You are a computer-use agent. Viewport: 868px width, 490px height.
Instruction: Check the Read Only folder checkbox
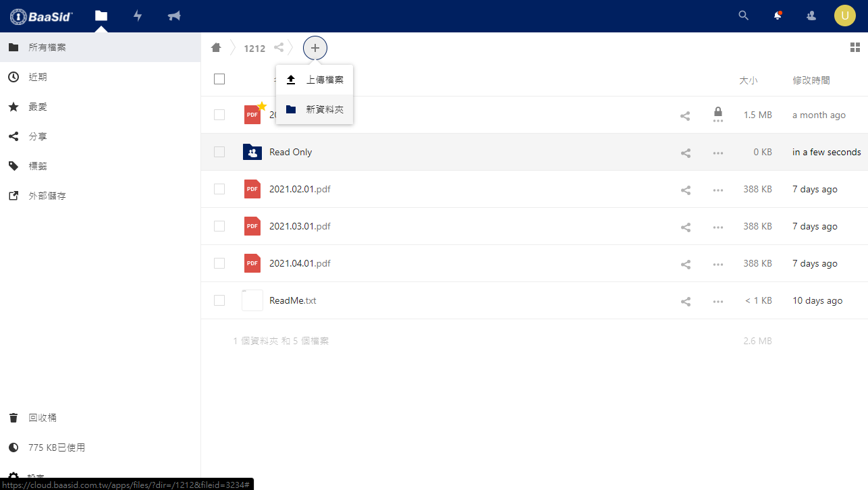coord(219,153)
